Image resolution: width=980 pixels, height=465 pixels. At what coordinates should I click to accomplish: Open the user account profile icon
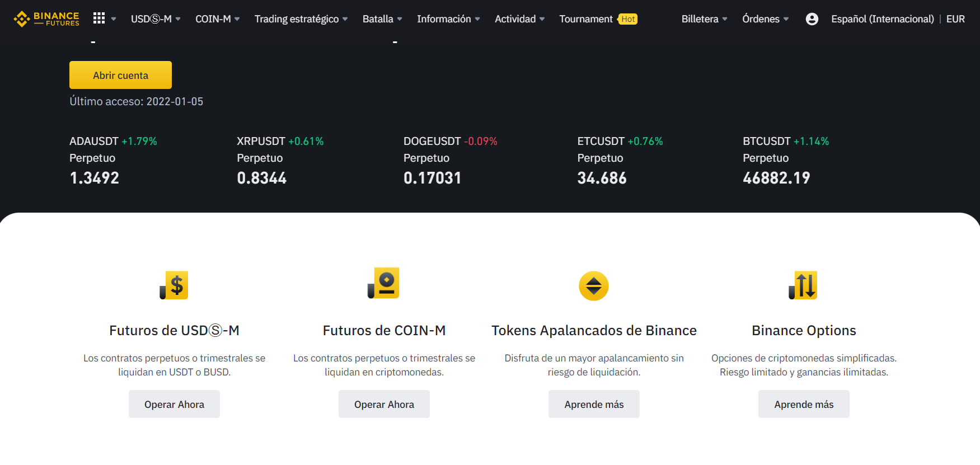click(x=812, y=19)
